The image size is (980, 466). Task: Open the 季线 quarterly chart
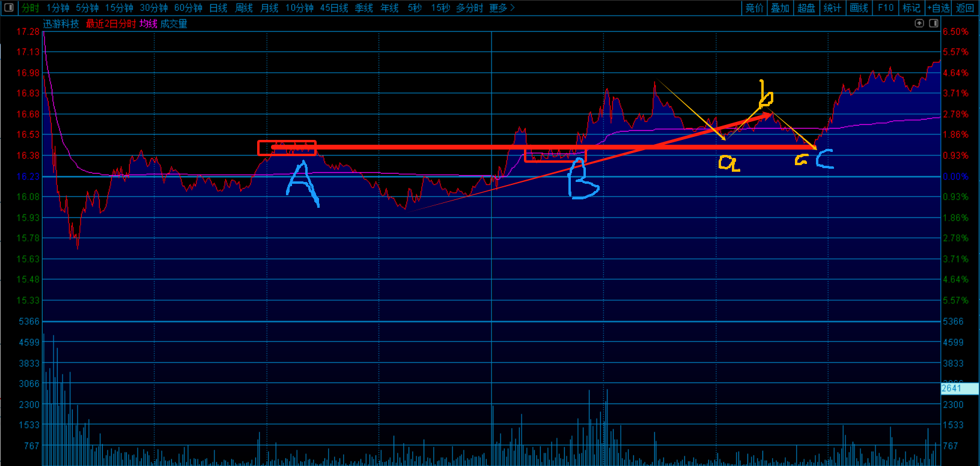click(x=364, y=8)
